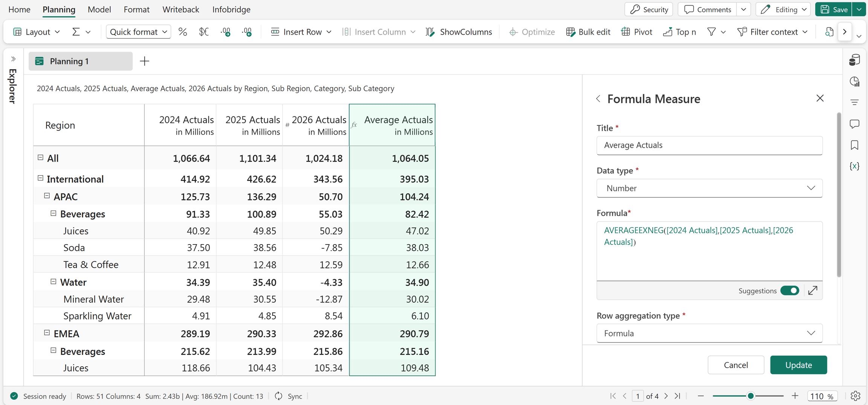Open the bookmark icon in right sidebar
868x405 pixels.
pyautogui.click(x=854, y=145)
